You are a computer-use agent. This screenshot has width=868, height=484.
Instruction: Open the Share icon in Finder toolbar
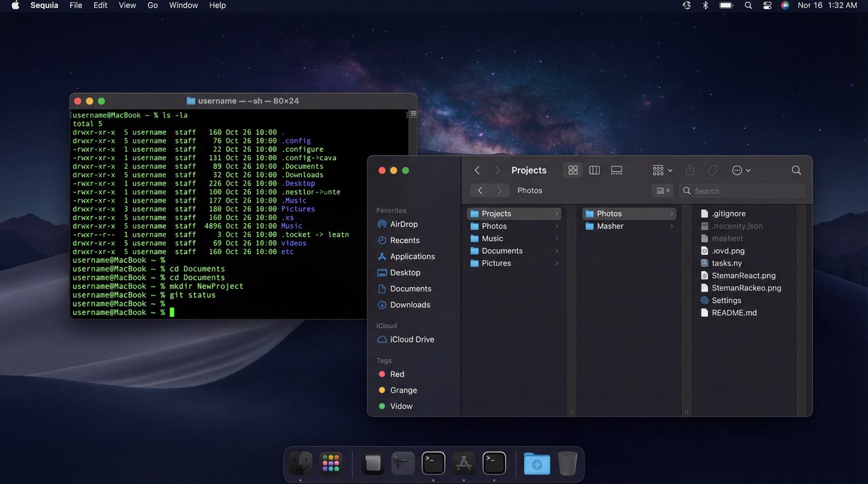click(x=689, y=170)
